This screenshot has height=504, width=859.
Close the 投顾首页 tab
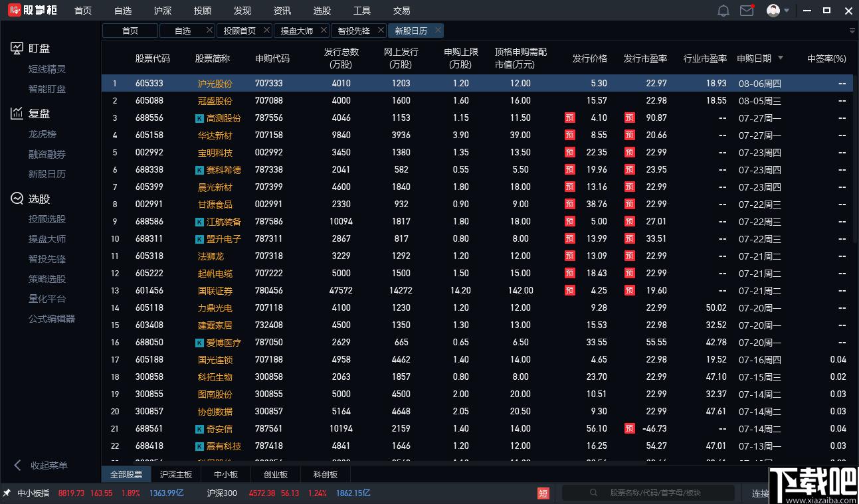click(267, 30)
